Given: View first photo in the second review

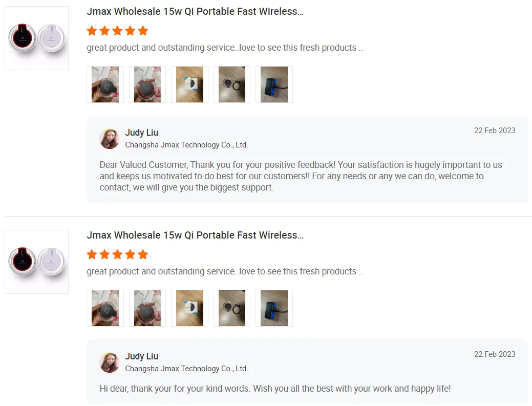Looking at the screenshot, I should (x=105, y=308).
